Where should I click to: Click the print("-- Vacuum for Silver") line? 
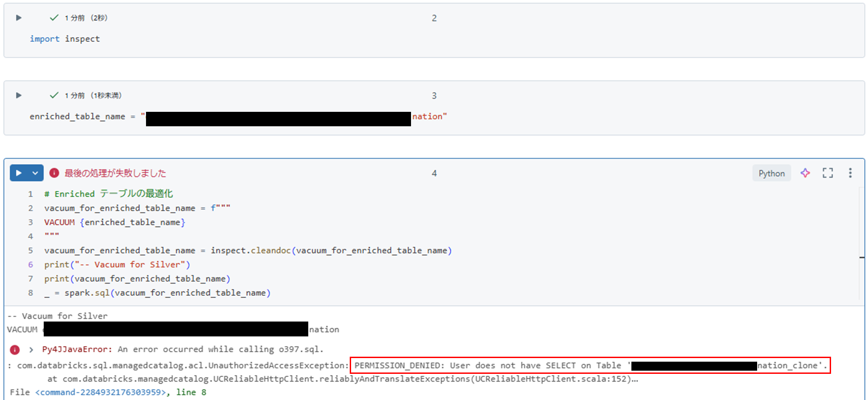(x=117, y=265)
